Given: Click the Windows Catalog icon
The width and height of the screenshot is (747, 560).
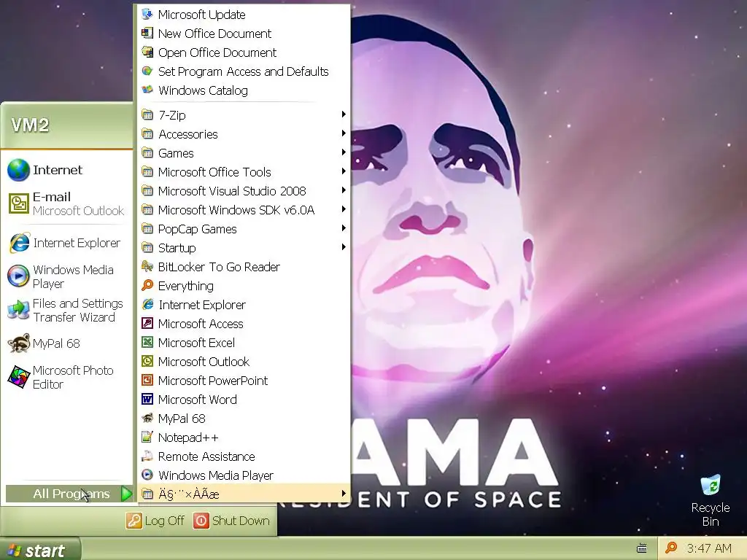Looking at the screenshot, I should point(147,90).
